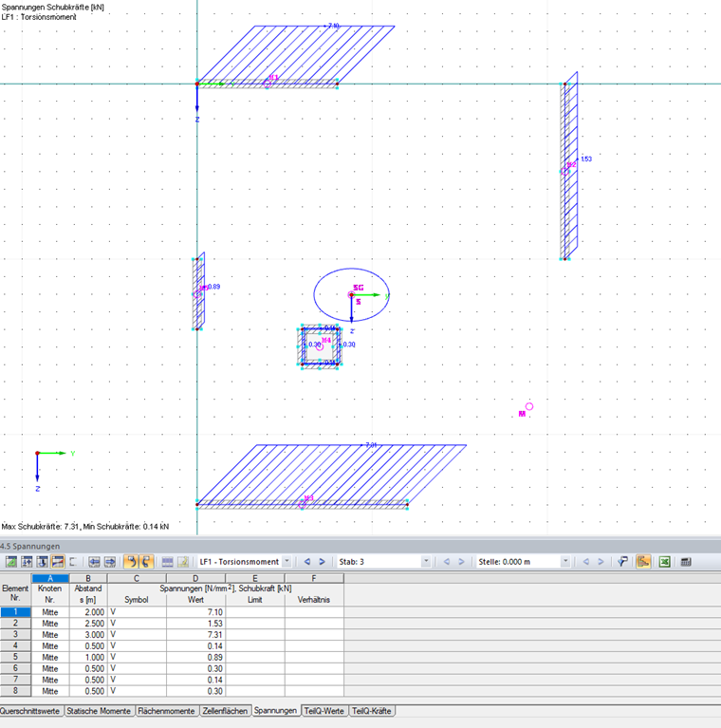Click distance cell 2.500 in row 2

pyautogui.click(x=88, y=623)
